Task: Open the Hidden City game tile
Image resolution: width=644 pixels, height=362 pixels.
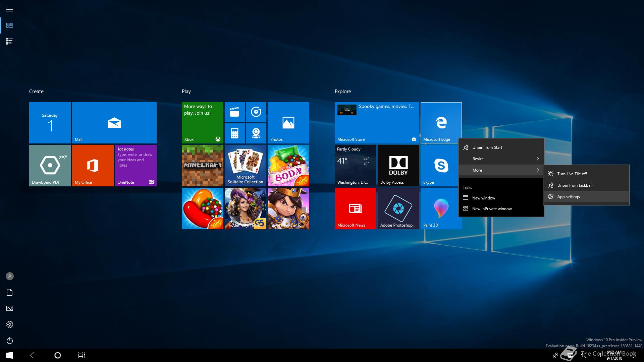Action: coord(246,208)
